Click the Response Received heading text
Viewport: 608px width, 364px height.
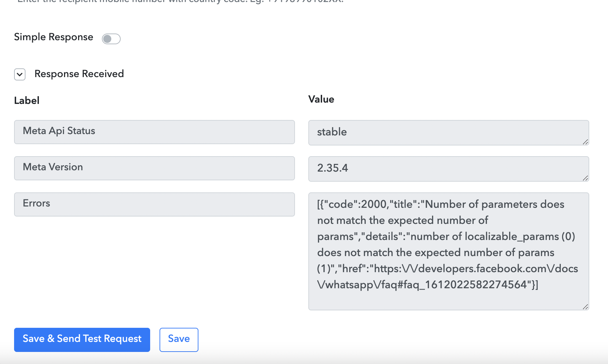coord(79,74)
